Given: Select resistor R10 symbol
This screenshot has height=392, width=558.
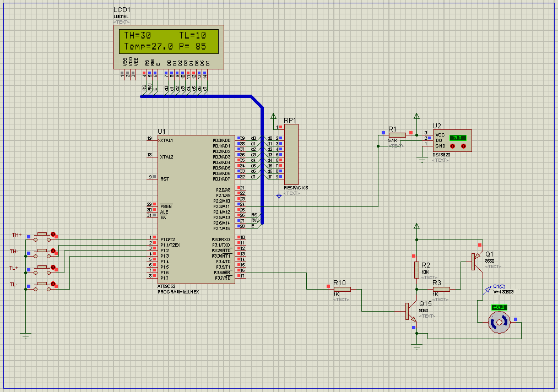Looking at the screenshot, I should coord(342,288).
